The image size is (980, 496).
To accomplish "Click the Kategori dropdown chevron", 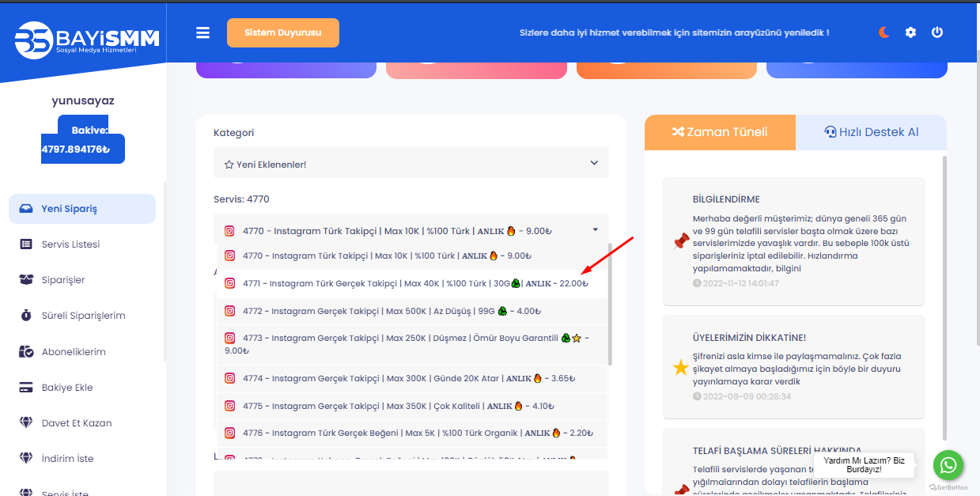I will click(x=595, y=163).
